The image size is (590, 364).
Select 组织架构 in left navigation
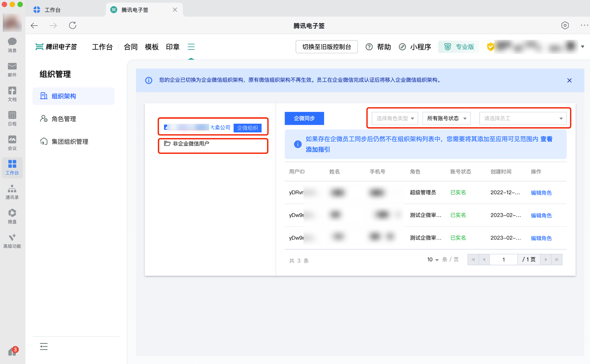73,96
